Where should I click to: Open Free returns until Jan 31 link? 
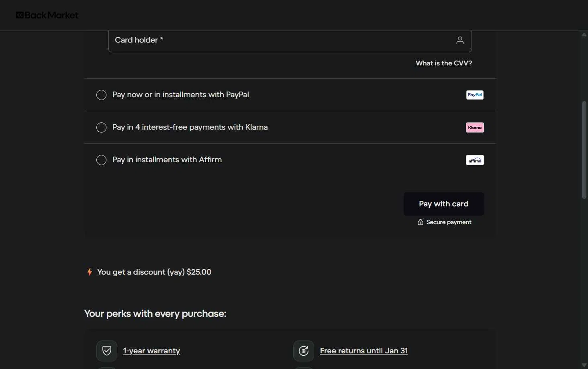[364, 351]
